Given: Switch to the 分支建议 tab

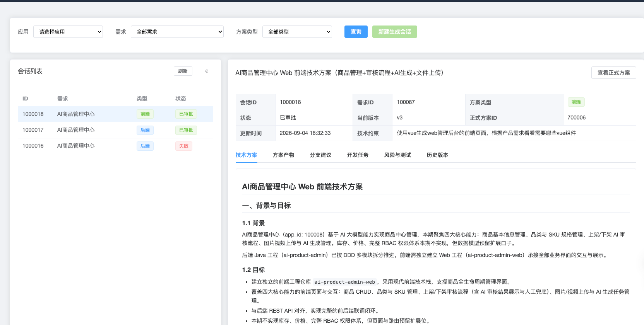Looking at the screenshot, I should coord(321,155).
